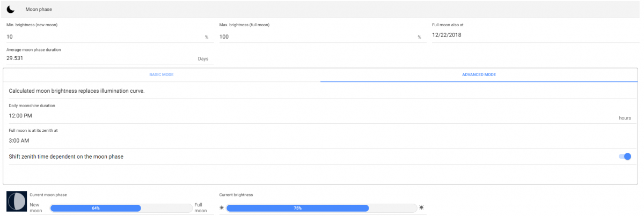Click the 'hours' unit label
644x216 pixels.
[x=625, y=118]
